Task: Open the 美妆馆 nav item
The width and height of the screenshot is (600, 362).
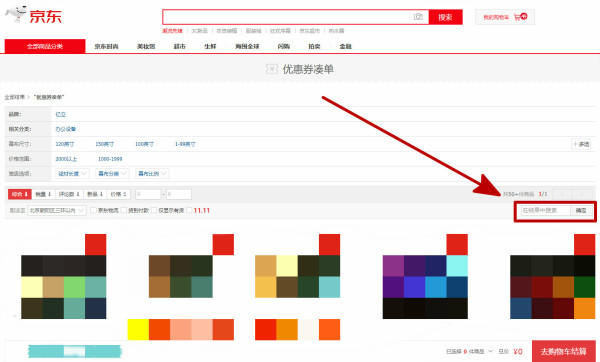Action: (146, 46)
